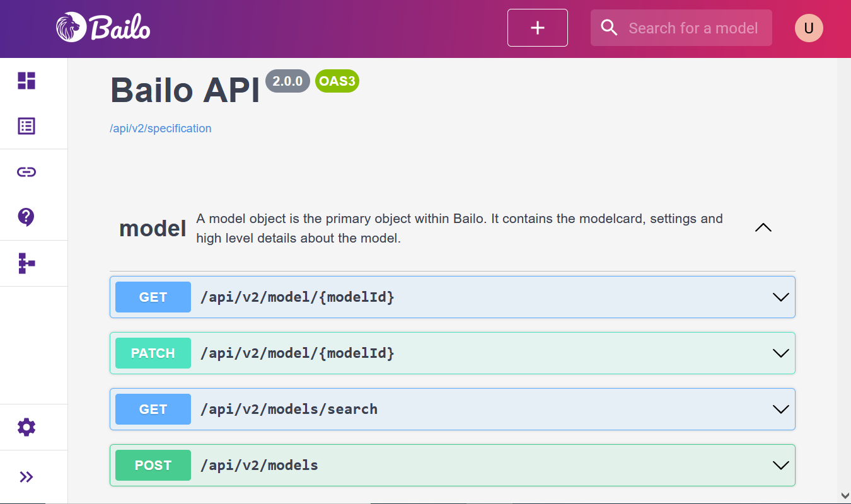Open the settings gear icon in sidebar
The image size is (851, 504).
coord(26,427)
